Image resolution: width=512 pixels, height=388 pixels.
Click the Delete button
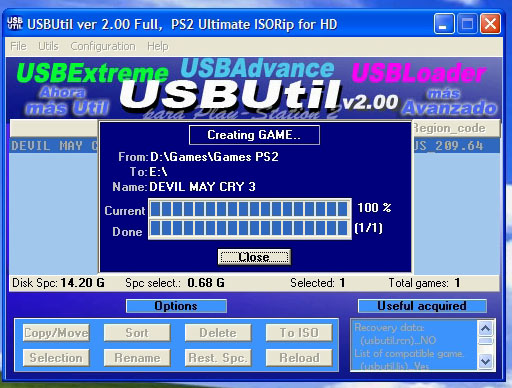click(x=218, y=333)
